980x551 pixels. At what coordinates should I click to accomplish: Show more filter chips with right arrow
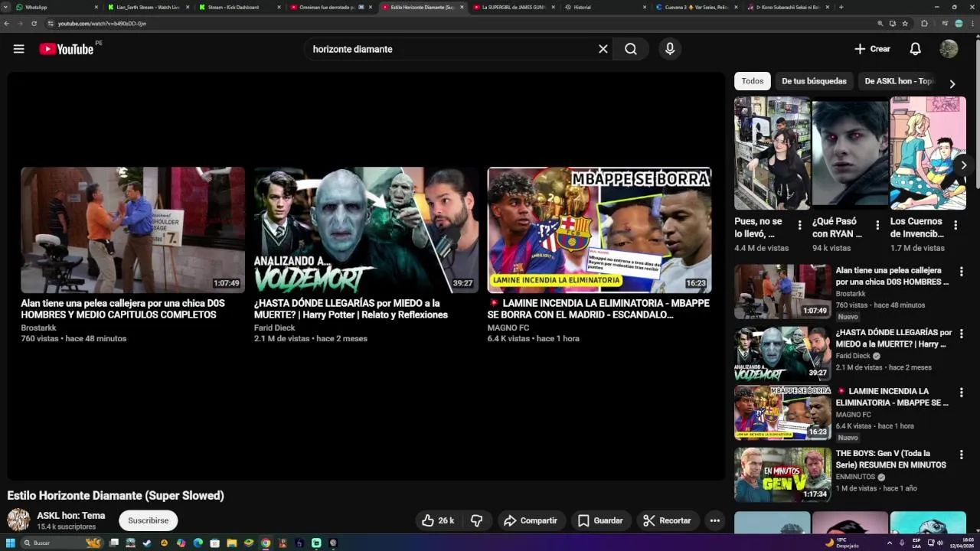point(952,83)
